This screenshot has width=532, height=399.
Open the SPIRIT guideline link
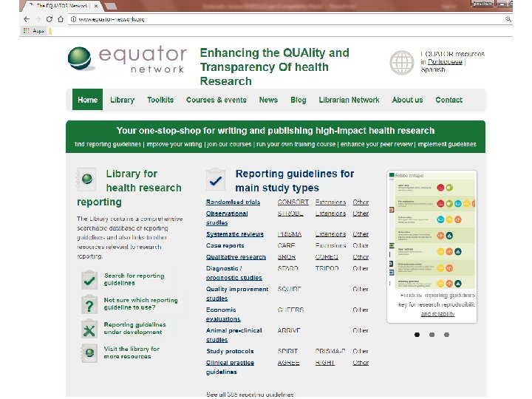287,351
